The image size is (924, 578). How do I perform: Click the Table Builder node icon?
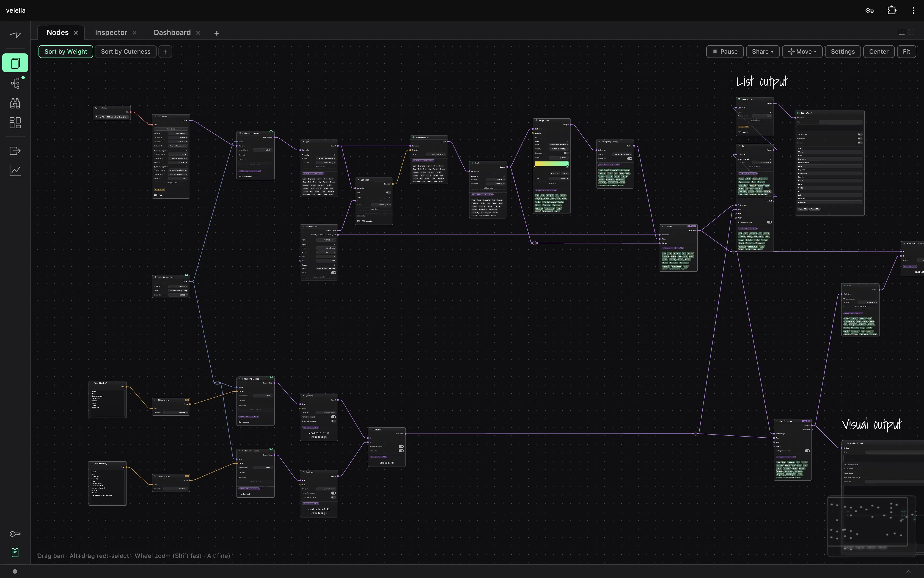(739, 99)
